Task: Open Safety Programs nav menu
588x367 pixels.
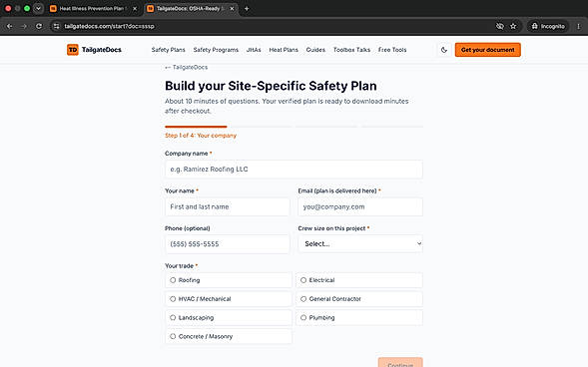Action: point(216,50)
